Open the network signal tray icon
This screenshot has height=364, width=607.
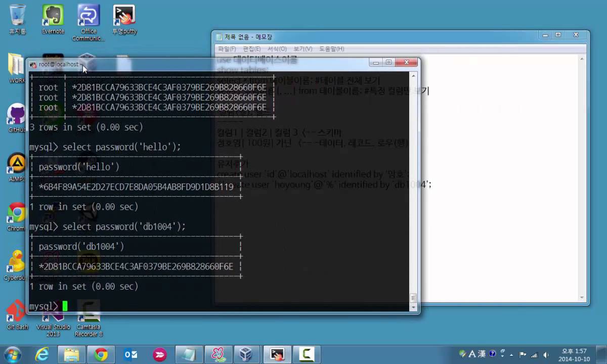(533, 354)
